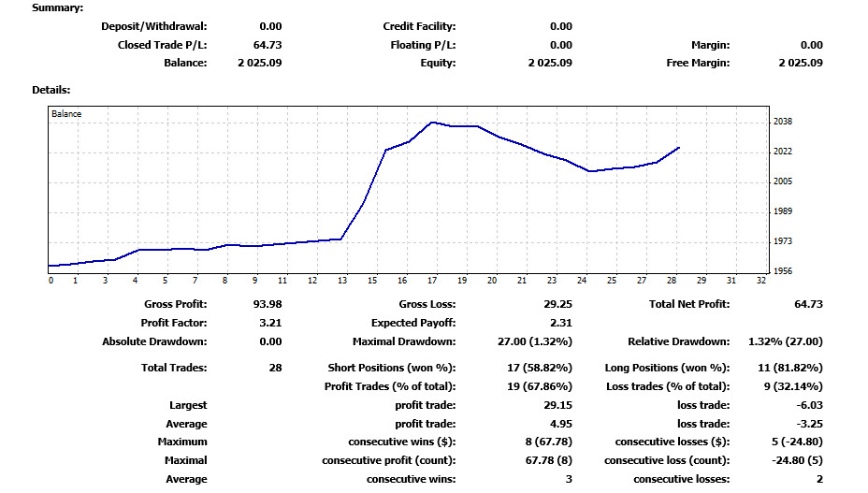Select the Total Trades value 28
Screen dimensions: 868x493
(275, 368)
